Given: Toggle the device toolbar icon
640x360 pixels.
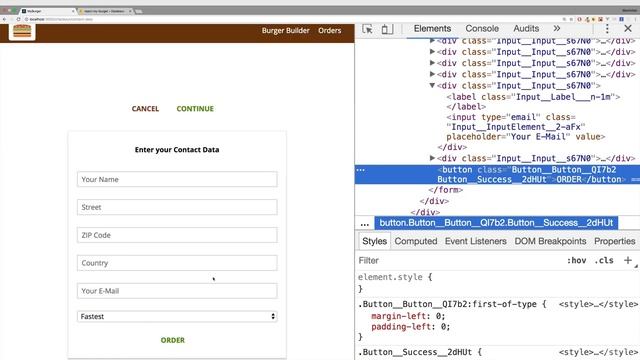Looking at the screenshot, I should (387, 29).
